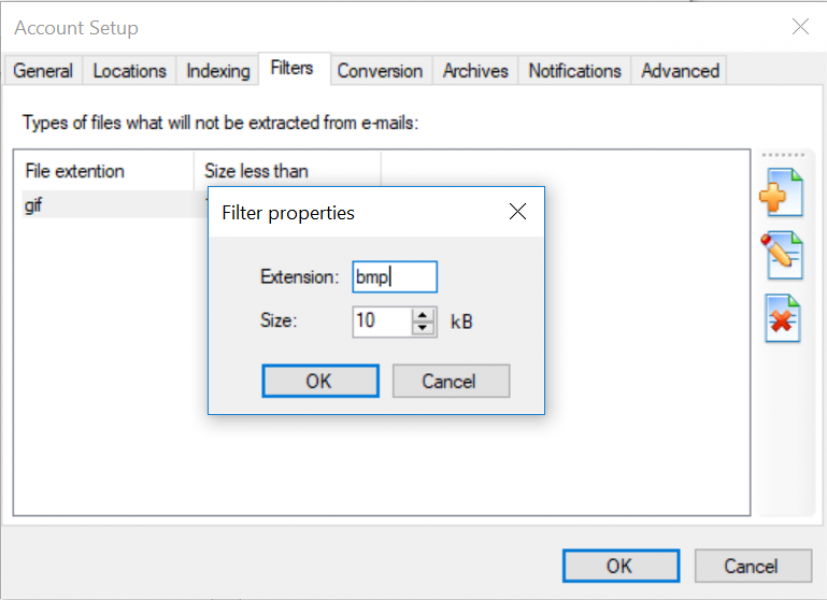
Task: Open the Archives tab
Action: (x=475, y=71)
